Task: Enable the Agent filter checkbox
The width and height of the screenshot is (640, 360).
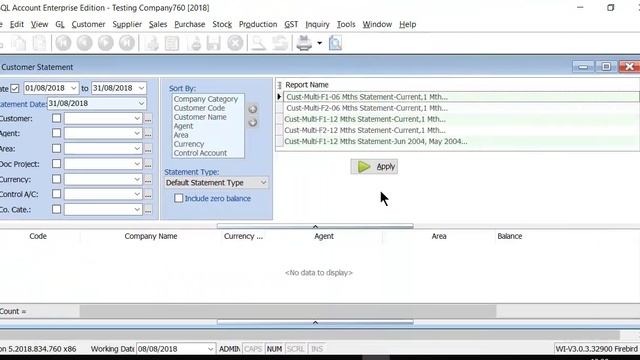Action: coord(56,133)
